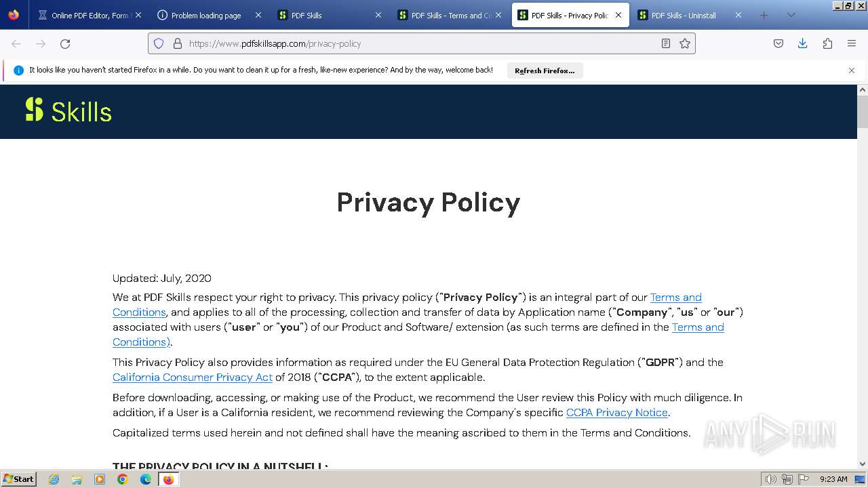Restore down the Firefox window
This screenshot has height=488, width=868.
[848, 5]
